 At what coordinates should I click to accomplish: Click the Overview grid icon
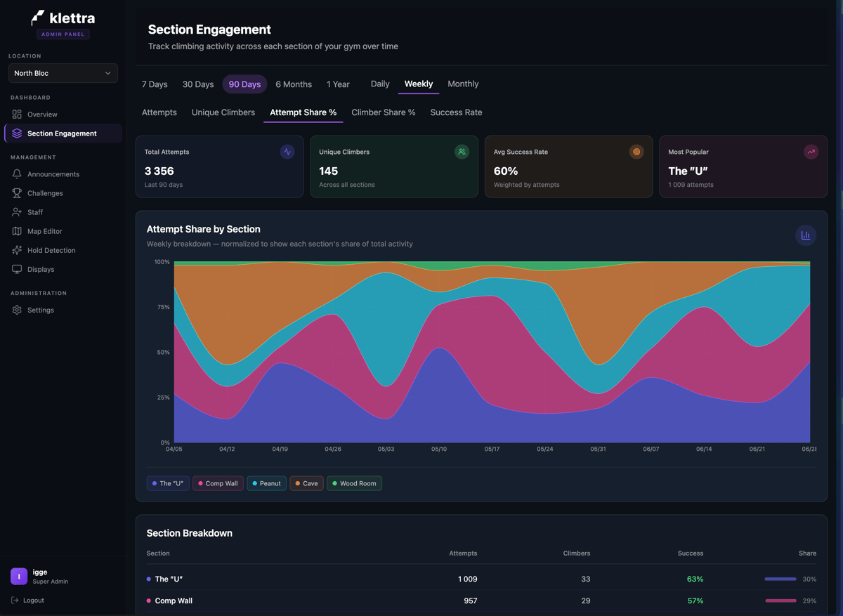pyautogui.click(x=17, y=114)
